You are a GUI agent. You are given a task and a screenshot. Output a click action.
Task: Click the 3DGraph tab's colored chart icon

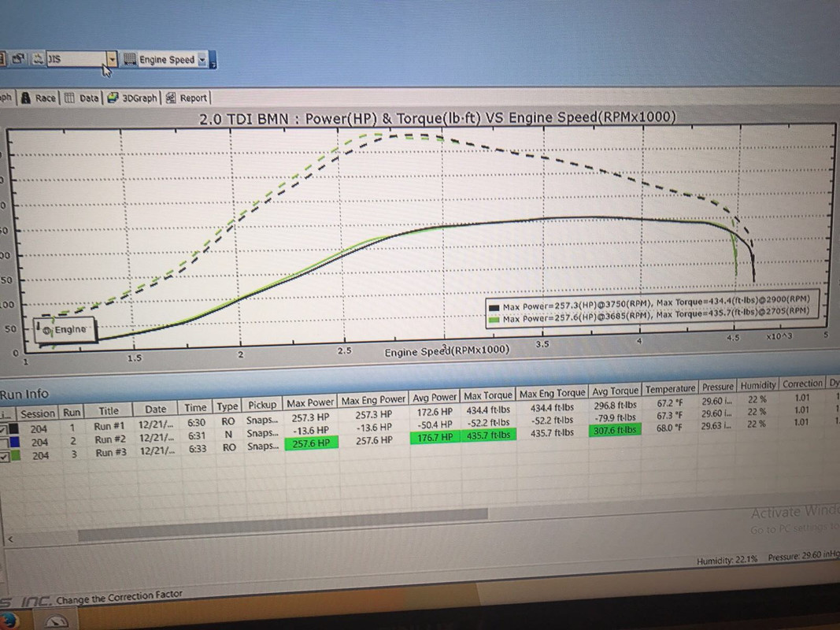click(113, 98)
